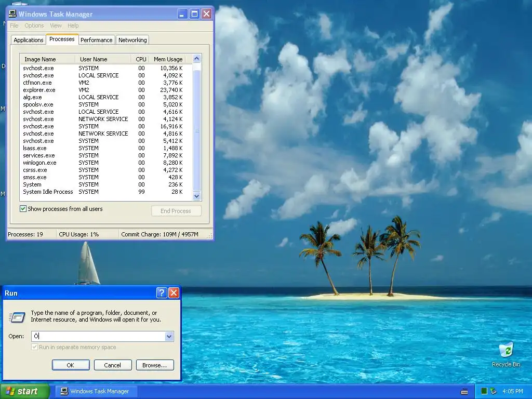
Task: Click the process list scroll up arrow
Action: (197, 58)
